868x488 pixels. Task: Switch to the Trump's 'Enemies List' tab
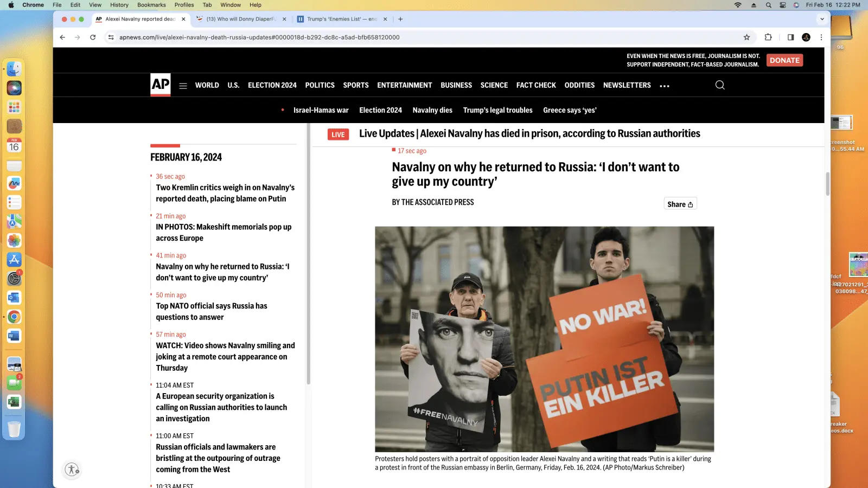click(341, 19)
